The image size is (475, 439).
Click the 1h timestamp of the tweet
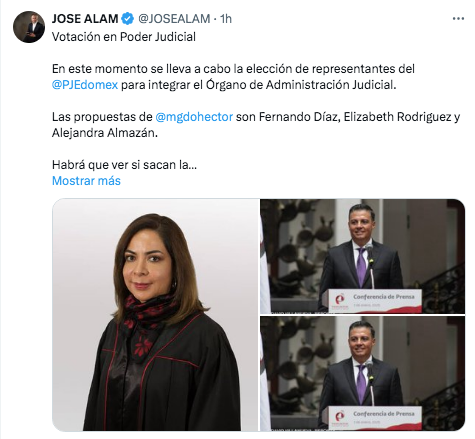click(x=226, y=19)
